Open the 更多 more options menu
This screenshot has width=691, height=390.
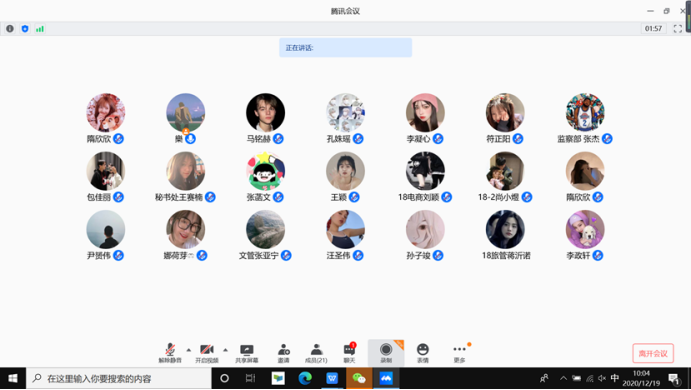(459, 353)
